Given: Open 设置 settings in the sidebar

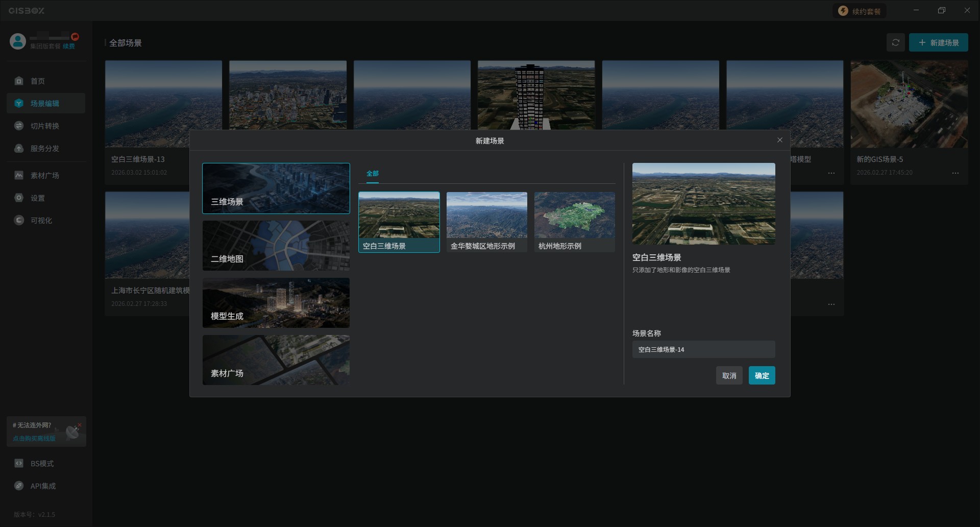Looking at the screenshot, I should pos(19,198).
